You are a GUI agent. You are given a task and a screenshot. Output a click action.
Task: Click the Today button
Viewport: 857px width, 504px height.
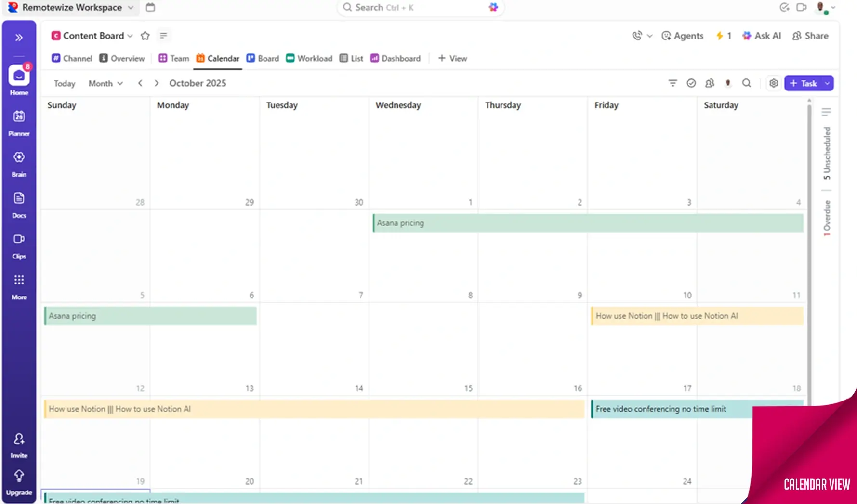pos(65,83)
